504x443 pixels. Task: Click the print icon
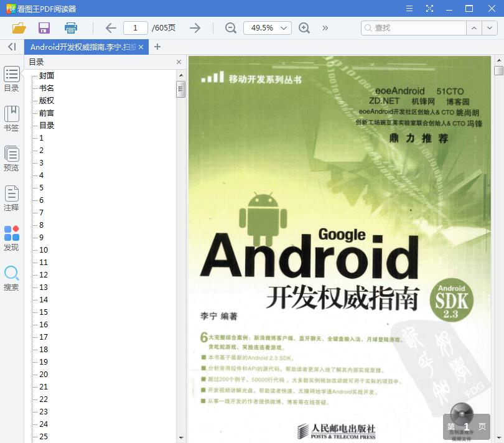coord(70,28)
